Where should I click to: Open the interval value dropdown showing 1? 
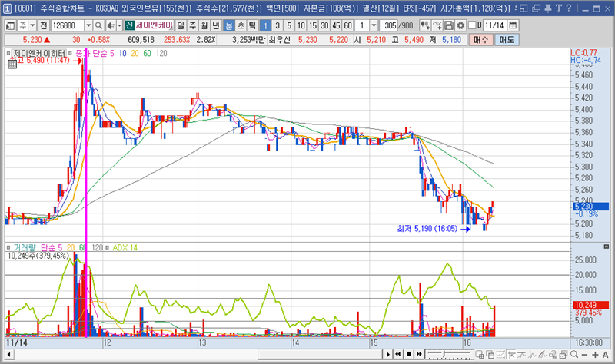pos(374,25)
